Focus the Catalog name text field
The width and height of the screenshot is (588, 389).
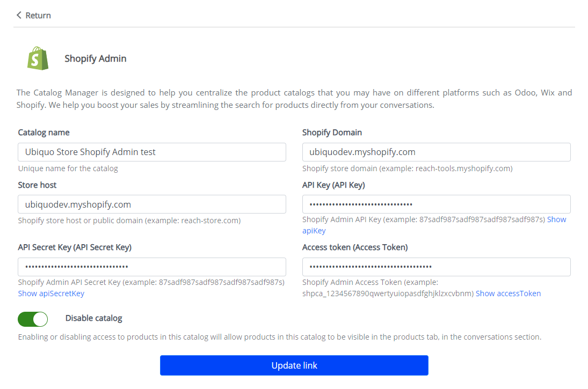[152, 152]
